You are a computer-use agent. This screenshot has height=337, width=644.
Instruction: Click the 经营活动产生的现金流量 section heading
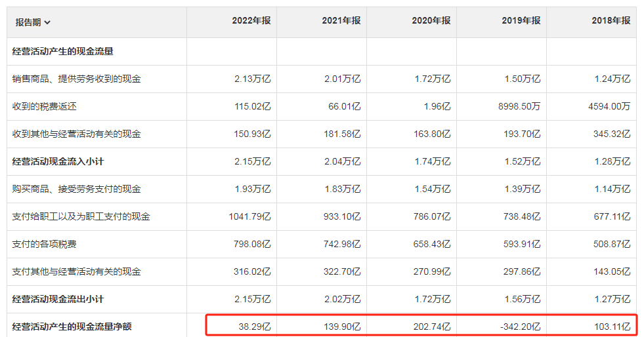58,51
